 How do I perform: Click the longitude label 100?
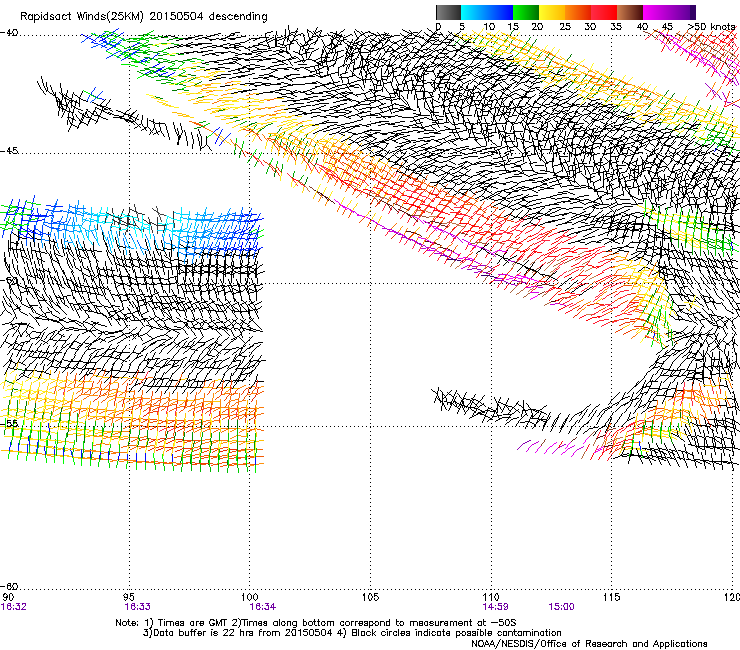click(249, 597)
